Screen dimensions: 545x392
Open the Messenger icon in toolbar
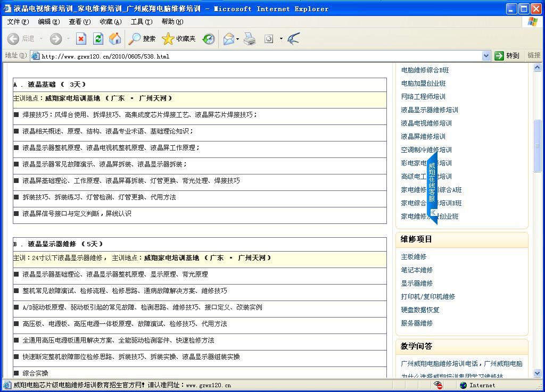click(293, 39)
